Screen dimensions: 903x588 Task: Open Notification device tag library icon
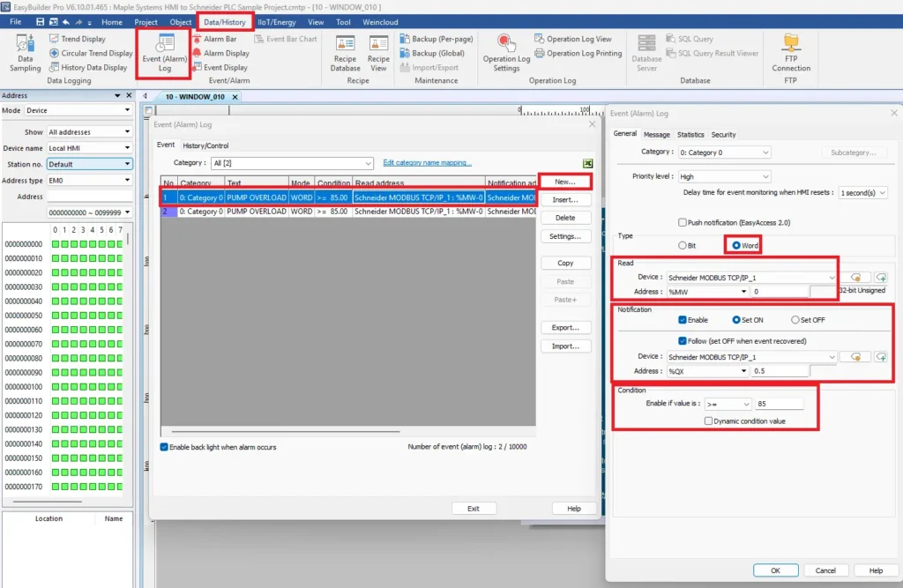pyautogui.click(x=855, y=357)
